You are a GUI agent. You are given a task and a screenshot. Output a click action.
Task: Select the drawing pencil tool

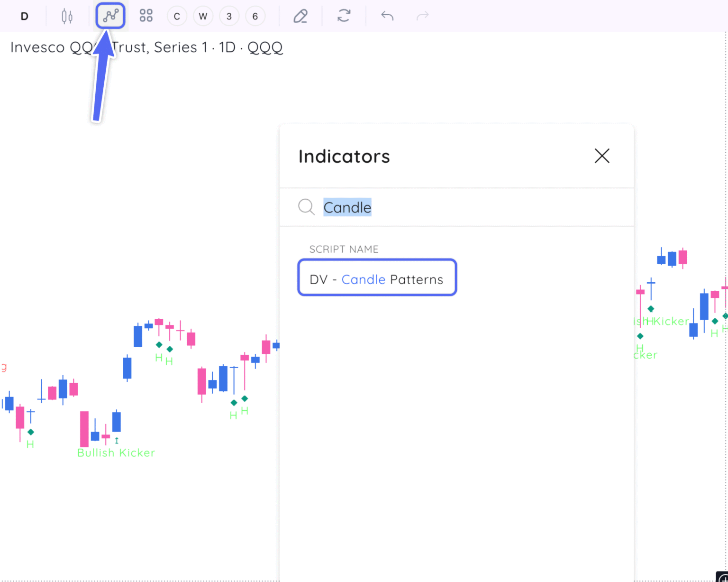301,16
